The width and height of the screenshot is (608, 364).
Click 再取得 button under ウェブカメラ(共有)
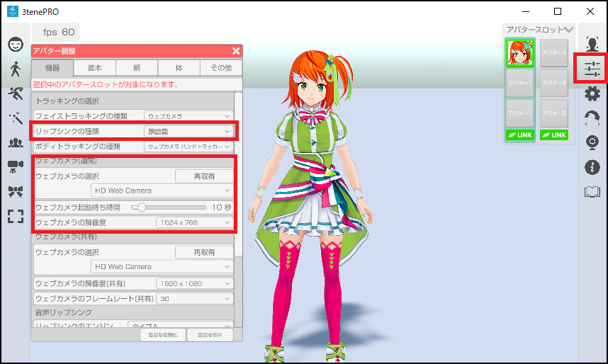click(204, 252)
